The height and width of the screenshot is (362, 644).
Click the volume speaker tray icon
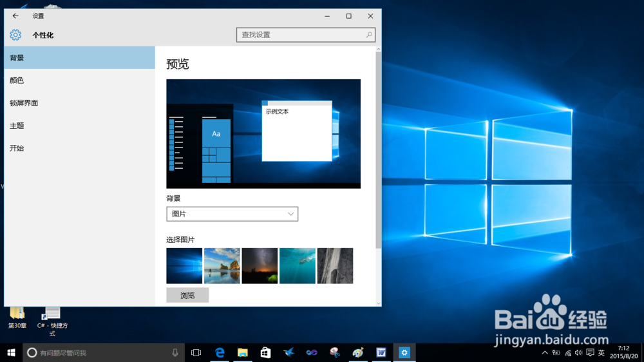tap(579, 352)
